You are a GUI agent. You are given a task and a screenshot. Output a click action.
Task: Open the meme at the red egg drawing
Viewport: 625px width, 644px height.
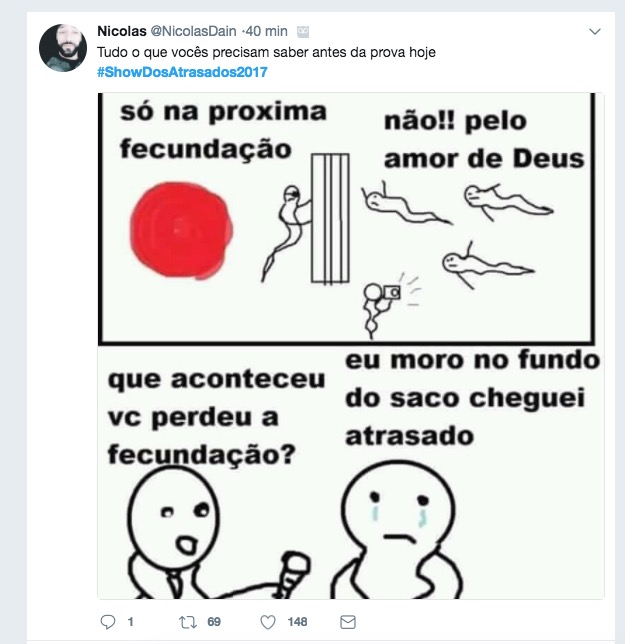point(181,231)
